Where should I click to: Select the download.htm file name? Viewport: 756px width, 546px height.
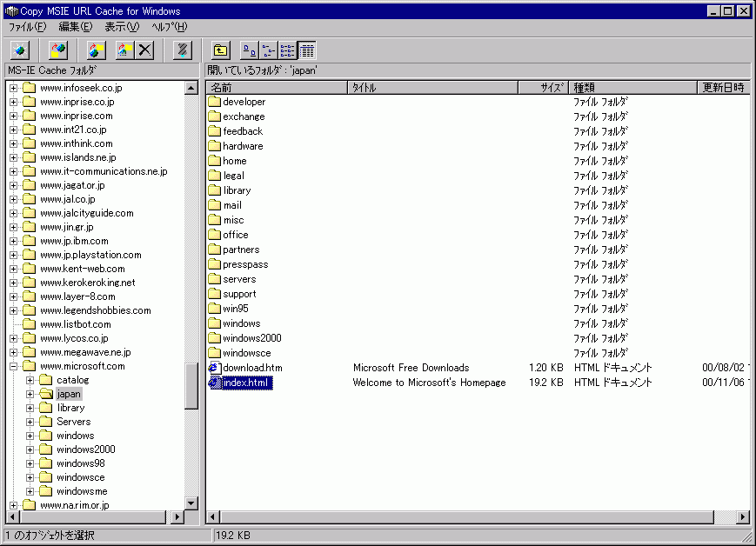click(x=252, y=368)
